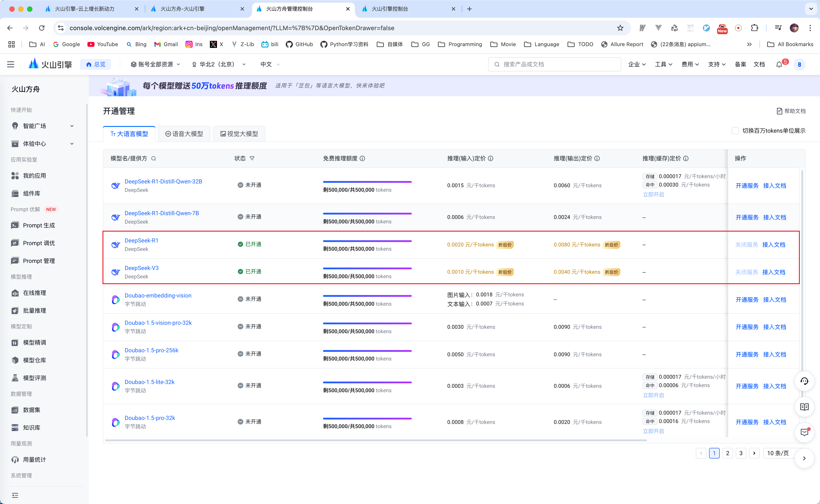Screen dimensions: 820x504
Task: Open 中文 language dropdown
Action: 270,64
